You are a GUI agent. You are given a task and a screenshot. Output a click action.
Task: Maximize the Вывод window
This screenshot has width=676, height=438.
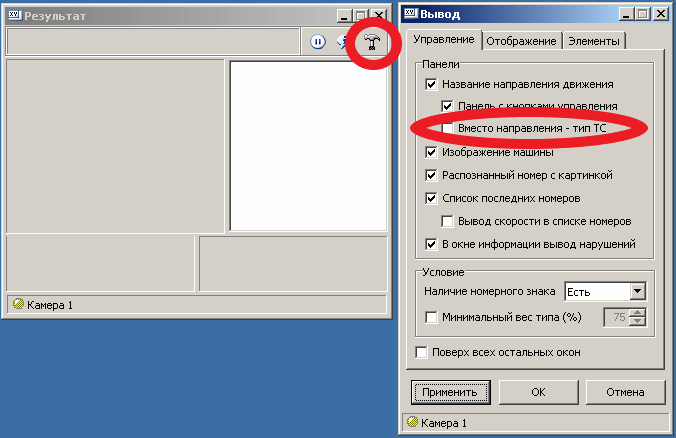tap(643, 14)
